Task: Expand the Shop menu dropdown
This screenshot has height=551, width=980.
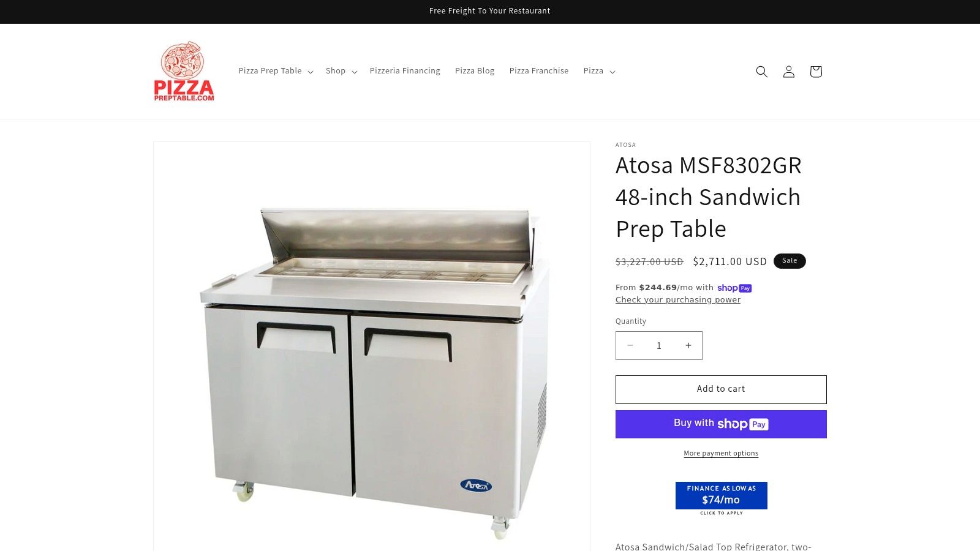Action: pos(341,71)
